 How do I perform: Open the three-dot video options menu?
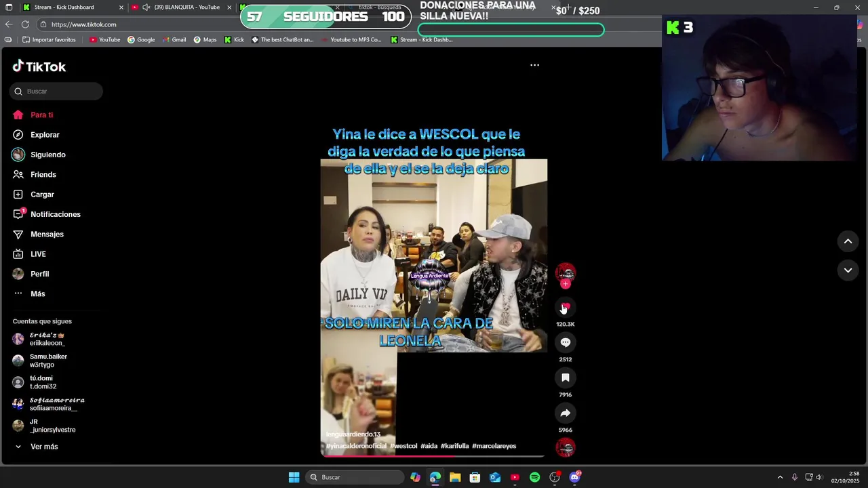(x=534, y=65)
